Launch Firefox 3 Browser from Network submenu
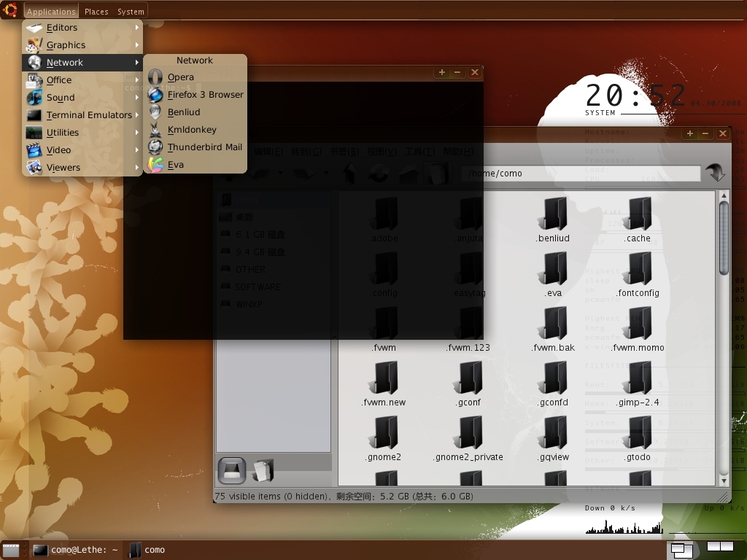The height and width of the screenshot is (560, 747). tap(195, 95)
